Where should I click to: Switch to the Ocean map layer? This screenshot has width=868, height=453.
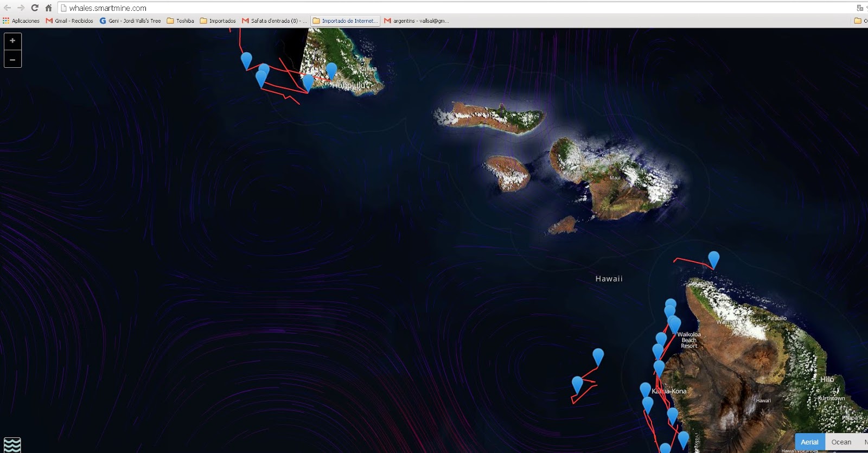point(841,442)
